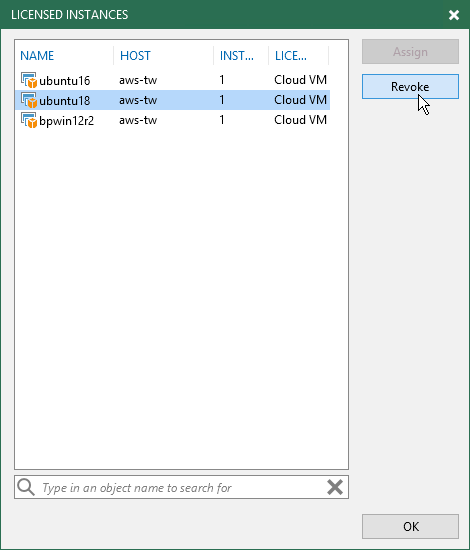Sort by INST... column header

(x=237, y=56)
